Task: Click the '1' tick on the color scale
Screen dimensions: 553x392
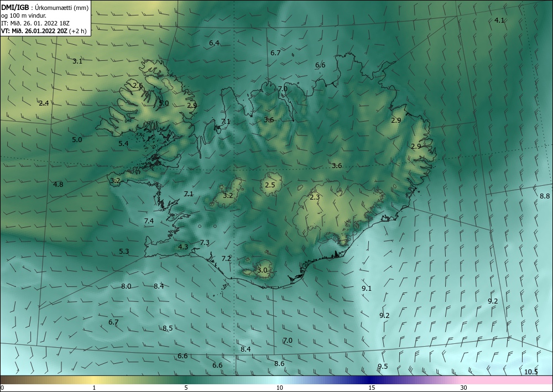Action: (94, 388)
